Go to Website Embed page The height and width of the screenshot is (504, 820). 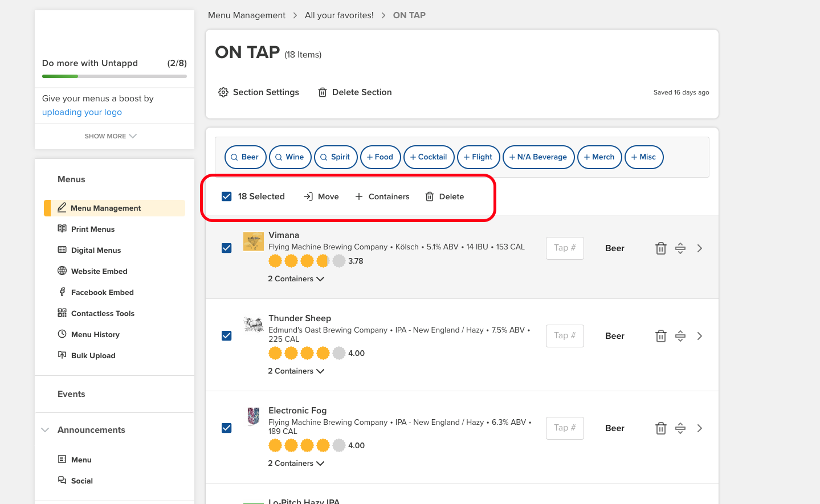coord(99,271)
